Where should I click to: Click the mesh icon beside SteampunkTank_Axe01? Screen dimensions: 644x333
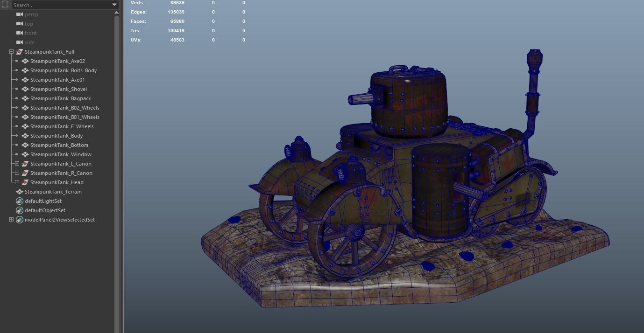[25, 80]
